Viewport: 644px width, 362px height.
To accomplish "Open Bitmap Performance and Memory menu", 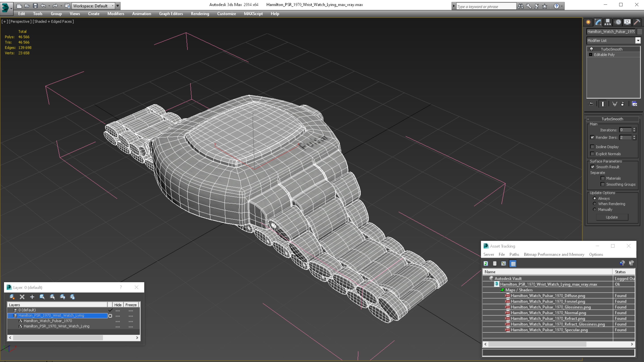I will point(554,254).
